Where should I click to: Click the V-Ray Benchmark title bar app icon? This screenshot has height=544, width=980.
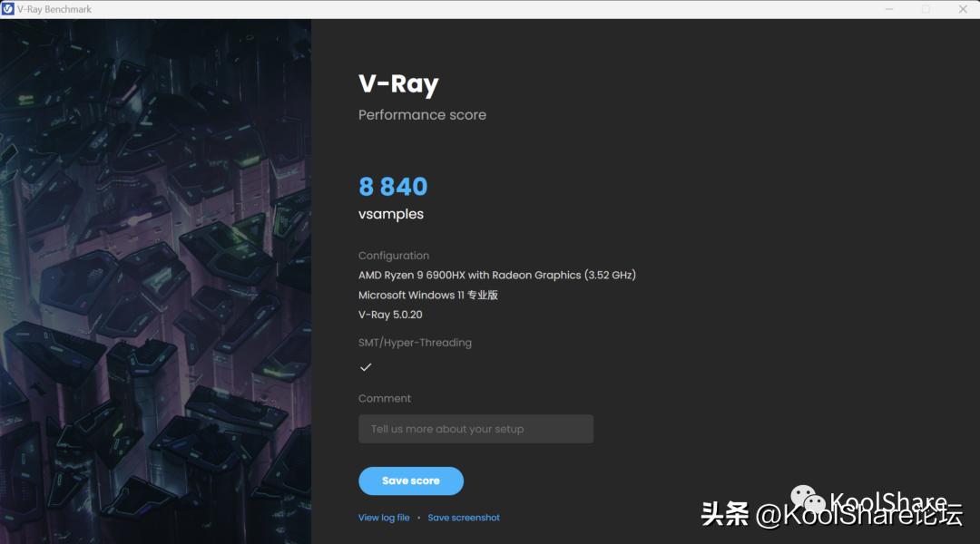click(7, 9)
